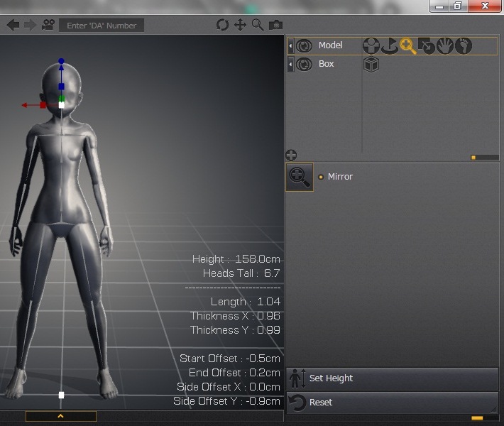Click the video camera icon
504x426 pixels.
[48, 25]
